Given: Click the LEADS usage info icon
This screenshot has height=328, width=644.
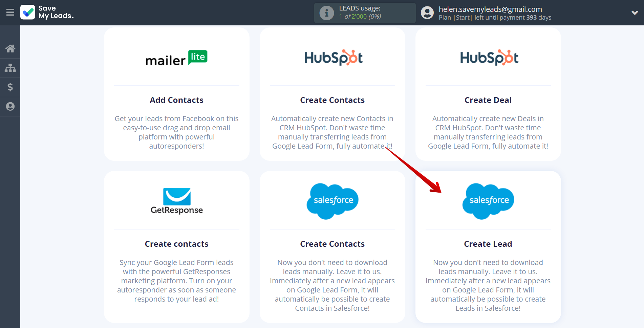Looking at the screenshot, I should [x=327, y=13].
